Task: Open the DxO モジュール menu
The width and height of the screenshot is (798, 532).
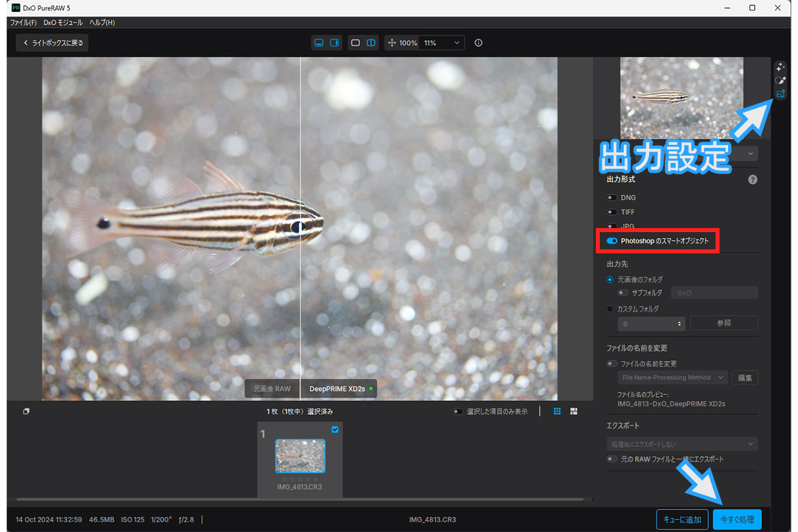Action: click(63, 23)
